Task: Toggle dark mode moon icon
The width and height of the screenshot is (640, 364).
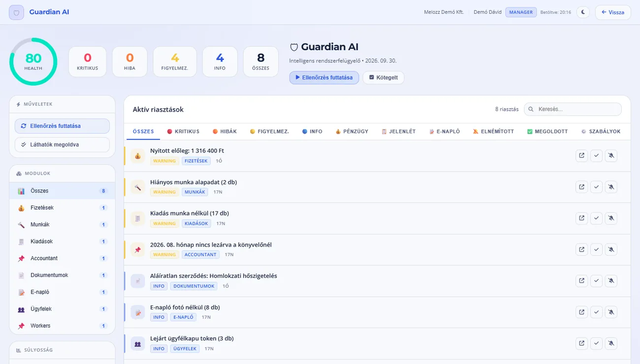Action: pyautogui.click(x=583, y=12)
